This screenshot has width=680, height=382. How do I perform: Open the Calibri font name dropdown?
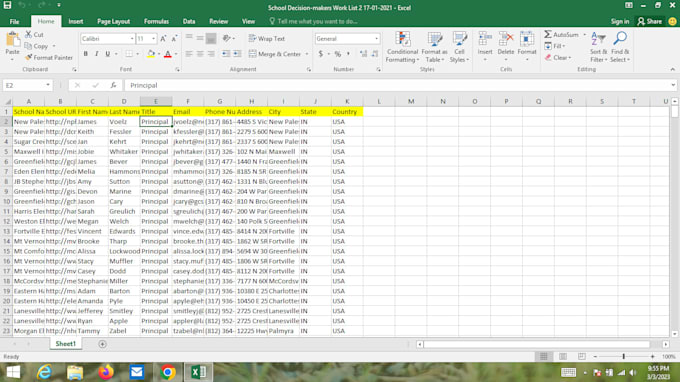pos(132,39)
